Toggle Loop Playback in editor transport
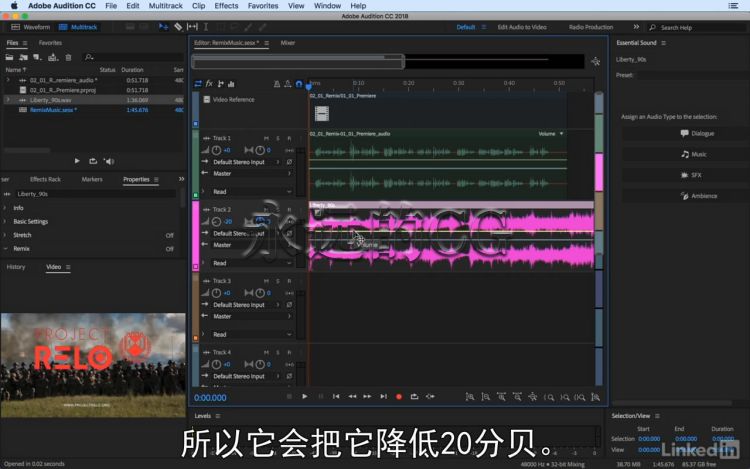This screenshot has height=469, width=750. [414, 396]
